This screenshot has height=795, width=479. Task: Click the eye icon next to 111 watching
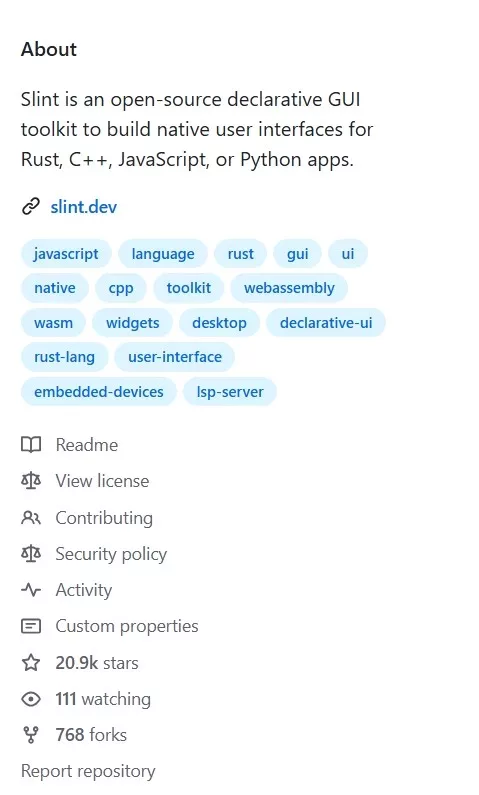pos(31,699)
